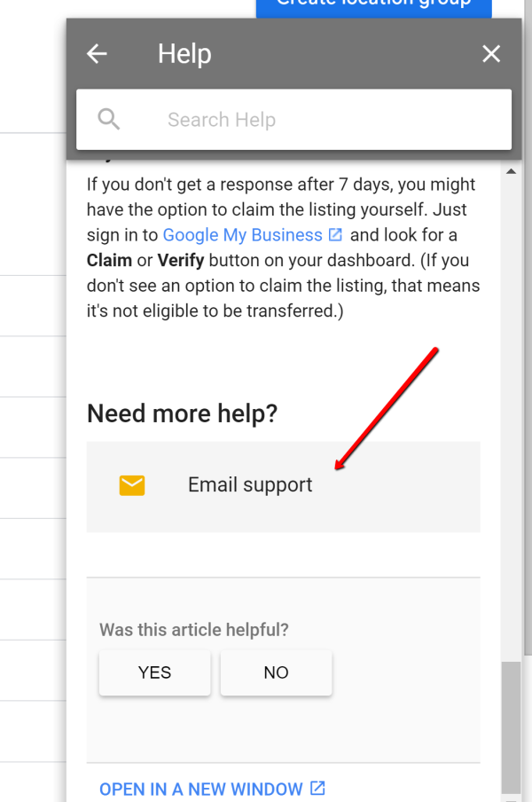
Task: Click the Was this article helpful? label
Action: click(x=194, y=630)
